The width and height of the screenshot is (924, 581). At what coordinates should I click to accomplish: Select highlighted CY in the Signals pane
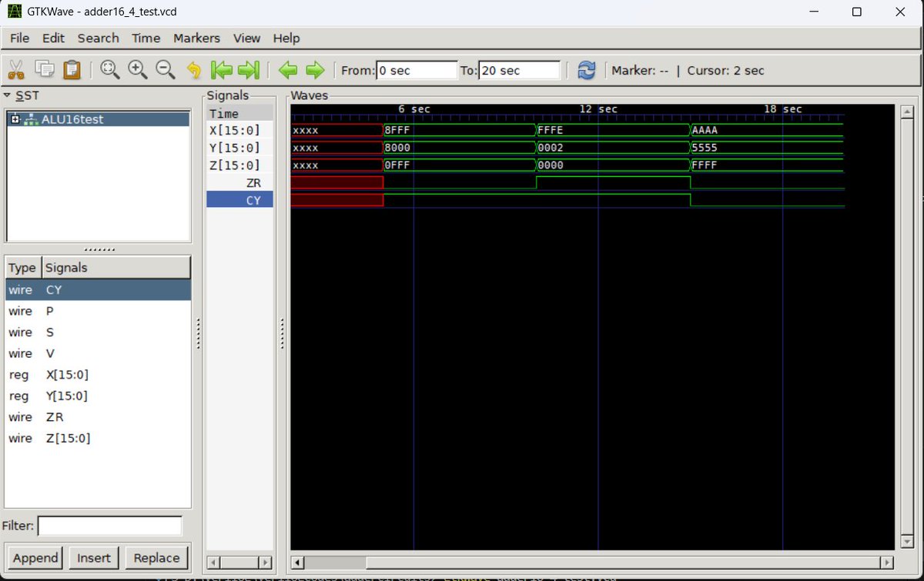pyautogui.click(x=239, y=200)
